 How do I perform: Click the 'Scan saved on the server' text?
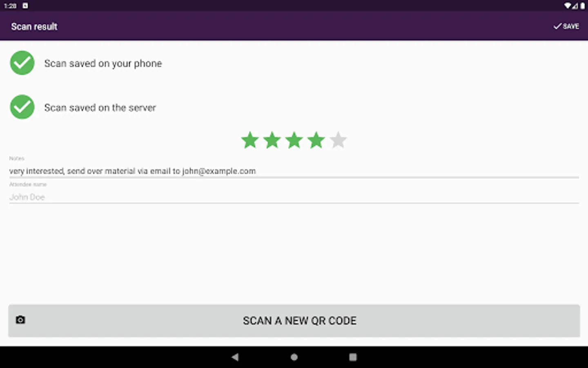[x=100, y=108]
